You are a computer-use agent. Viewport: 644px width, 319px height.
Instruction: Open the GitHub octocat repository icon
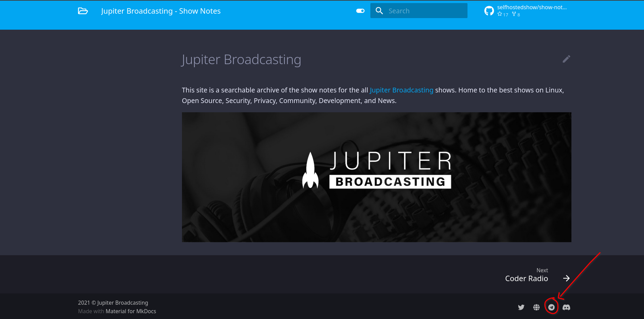[x=489, y=11]
